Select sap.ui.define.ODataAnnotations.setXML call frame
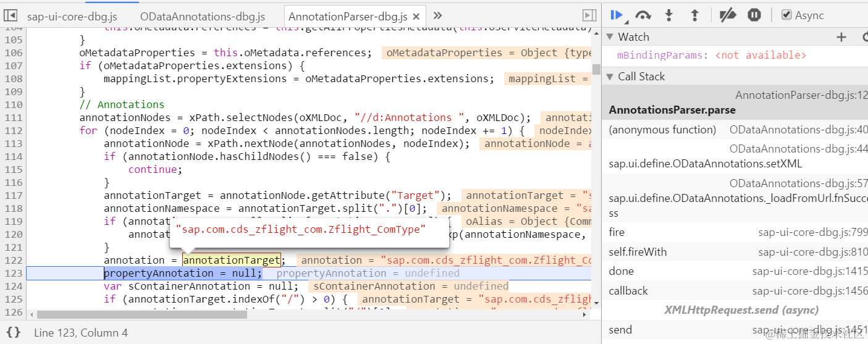Image resolution: width=868 pixels, height=344 pixels. pyautogui.click(x=735, y=156)
